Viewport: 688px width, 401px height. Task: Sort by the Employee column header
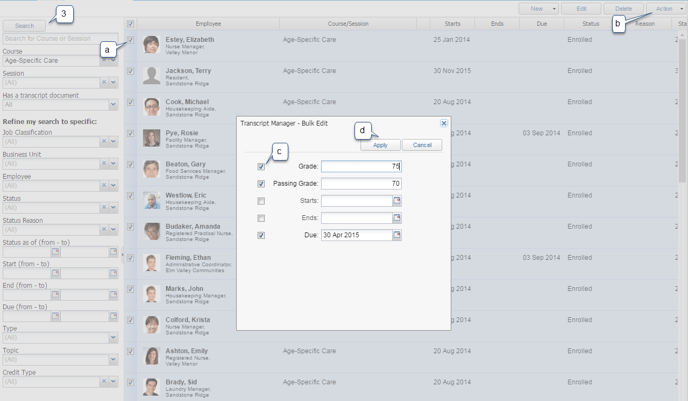coord(208,24)
